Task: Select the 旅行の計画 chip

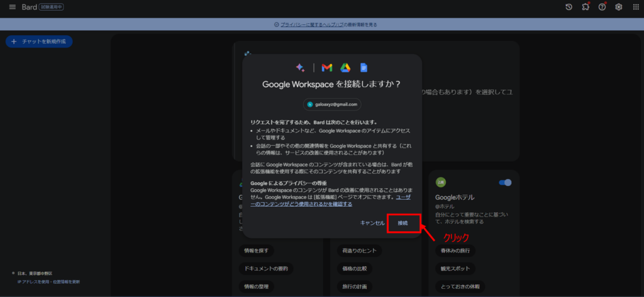Action: (355, 286)
